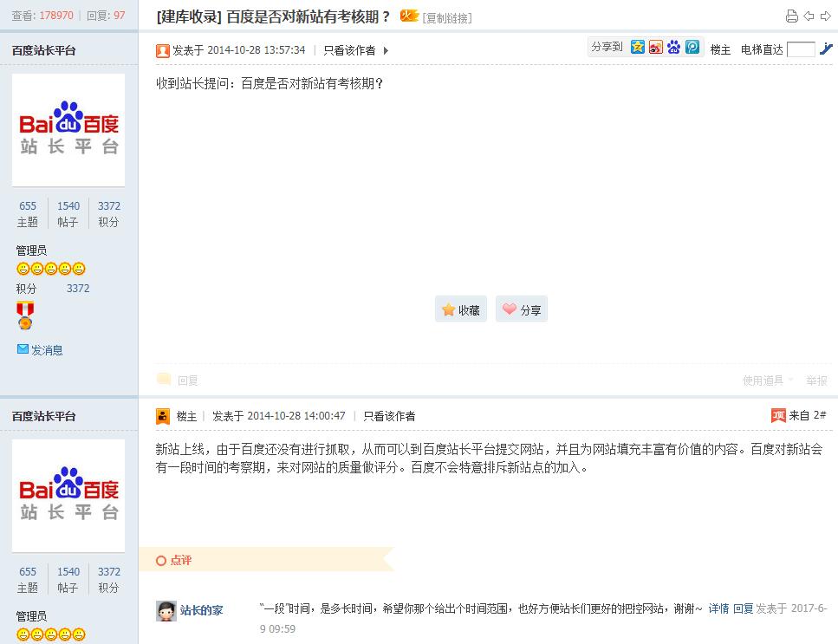Share to Tencent Weibo icon
The width and height of the screenshot is (838, 644).
(x=692, y=48)
